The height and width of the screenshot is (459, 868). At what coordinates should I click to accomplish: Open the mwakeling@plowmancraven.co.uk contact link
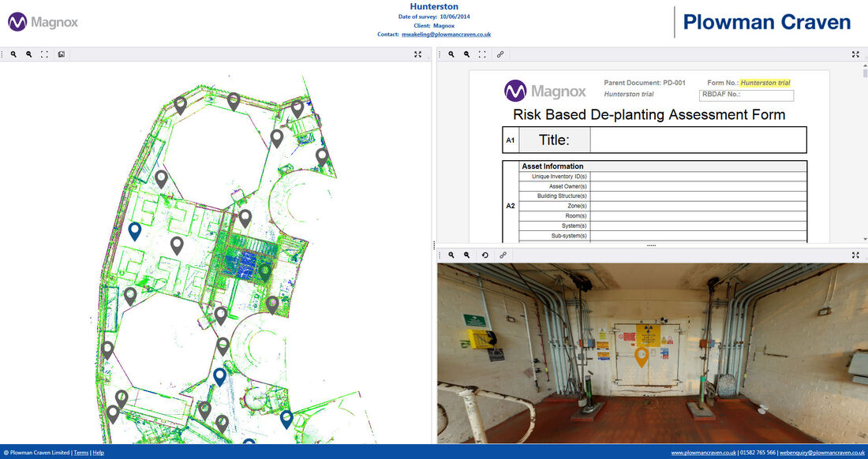(445, 35)
